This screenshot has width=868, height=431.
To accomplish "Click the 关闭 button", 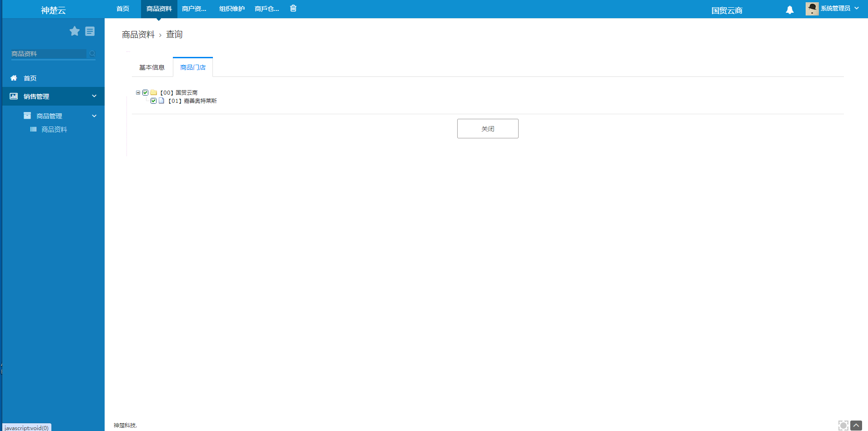I will [488, 129].
